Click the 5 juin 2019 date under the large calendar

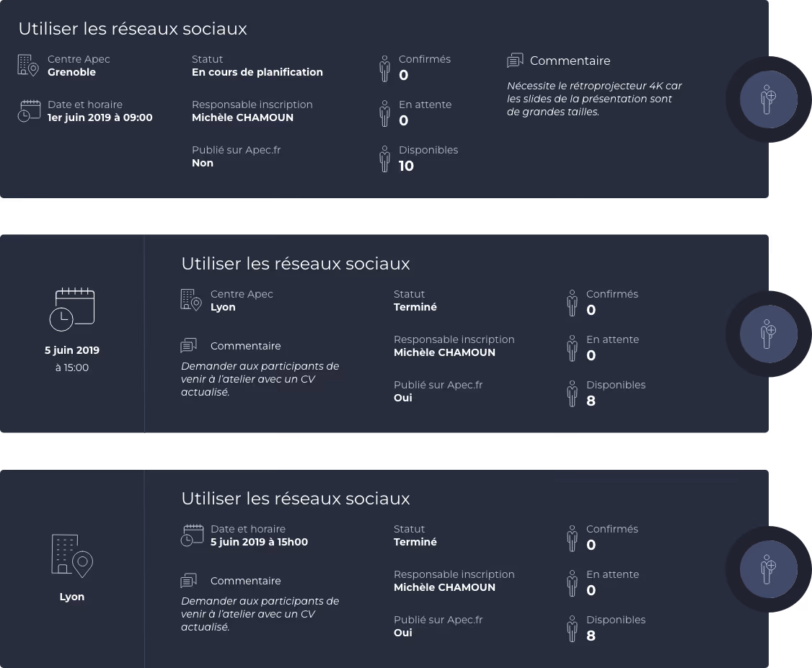(72, 350)
